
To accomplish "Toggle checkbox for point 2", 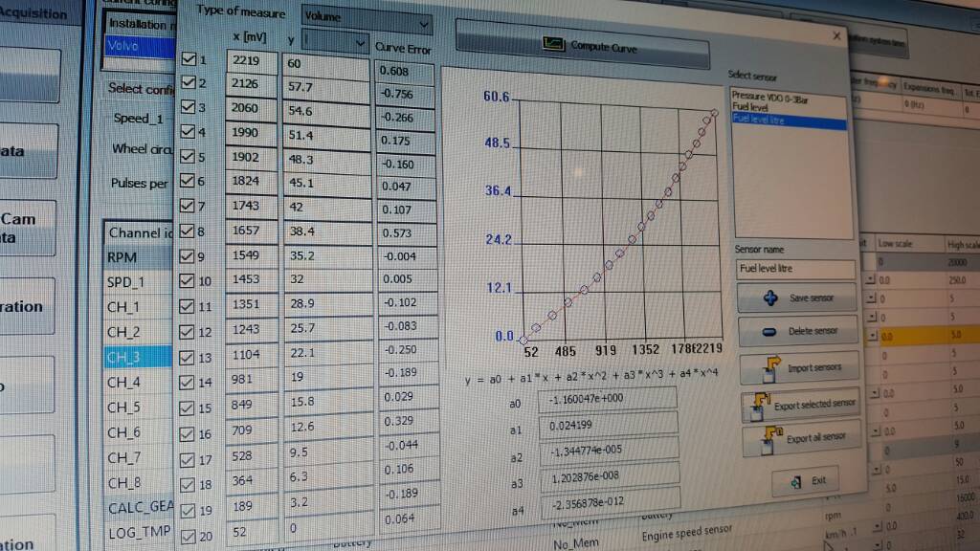I will (189, 82).
